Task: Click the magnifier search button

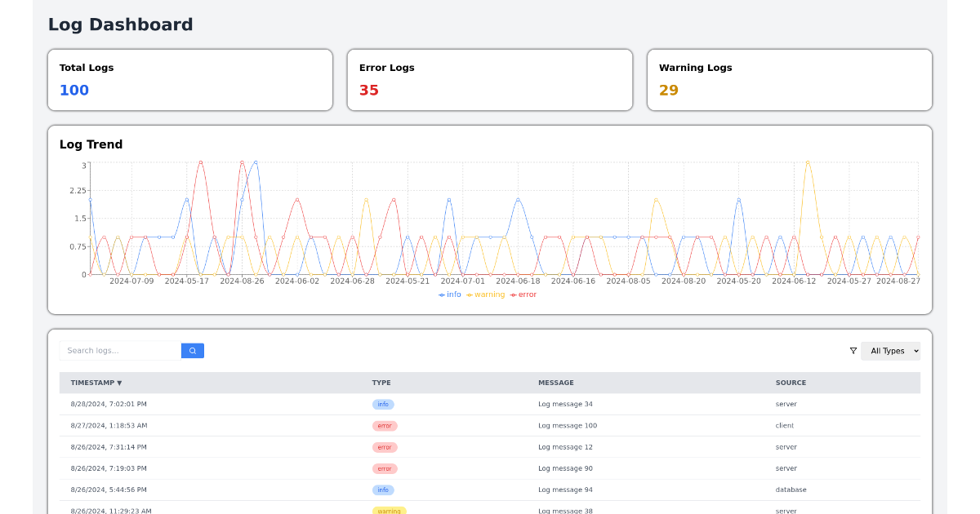Action: [193, 351]
